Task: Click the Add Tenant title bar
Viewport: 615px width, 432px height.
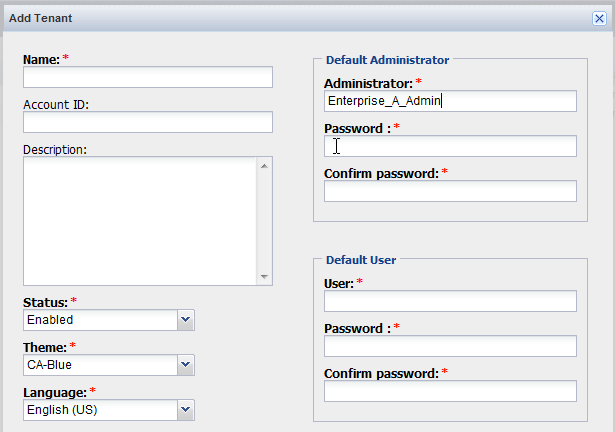Action: click(300, 18)
